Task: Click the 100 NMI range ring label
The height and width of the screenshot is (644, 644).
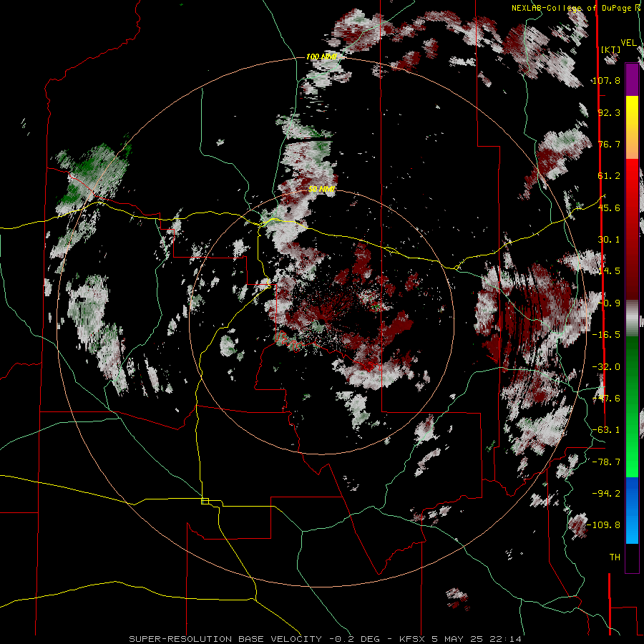Action: point(321,57)
